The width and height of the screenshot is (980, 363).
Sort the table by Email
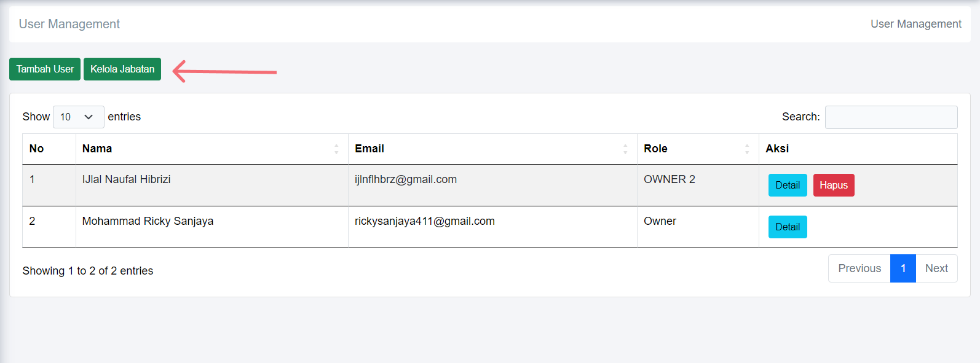[492, 149]
